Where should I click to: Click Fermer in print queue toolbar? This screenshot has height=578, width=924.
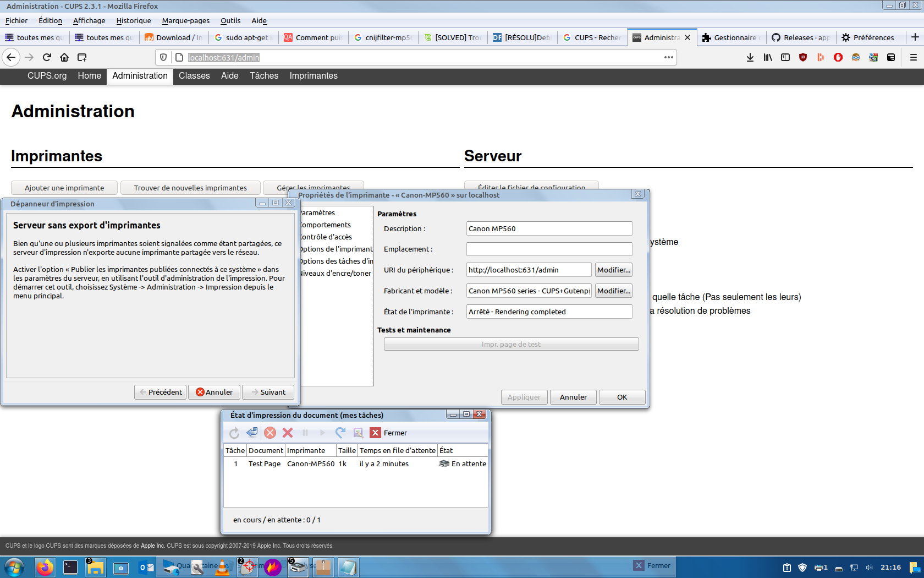click(x=389, y=433)
